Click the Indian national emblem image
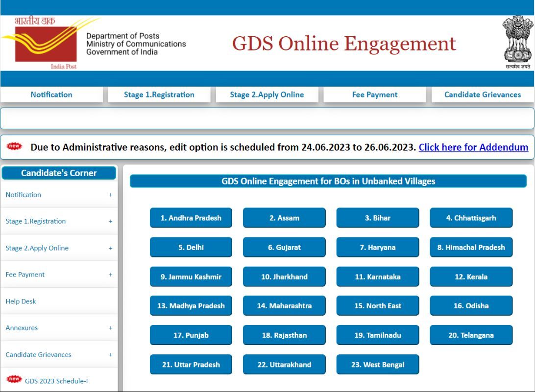 (517, 42)
